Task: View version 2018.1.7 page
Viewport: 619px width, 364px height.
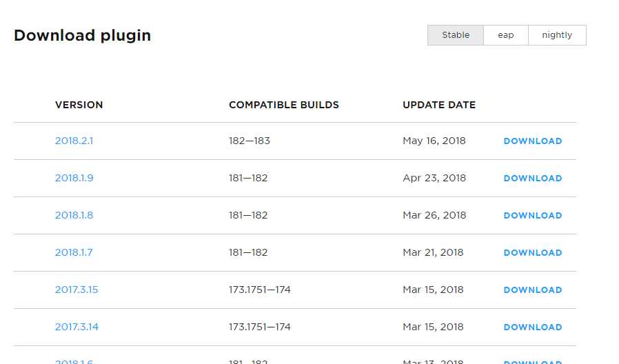Action: 74,252
